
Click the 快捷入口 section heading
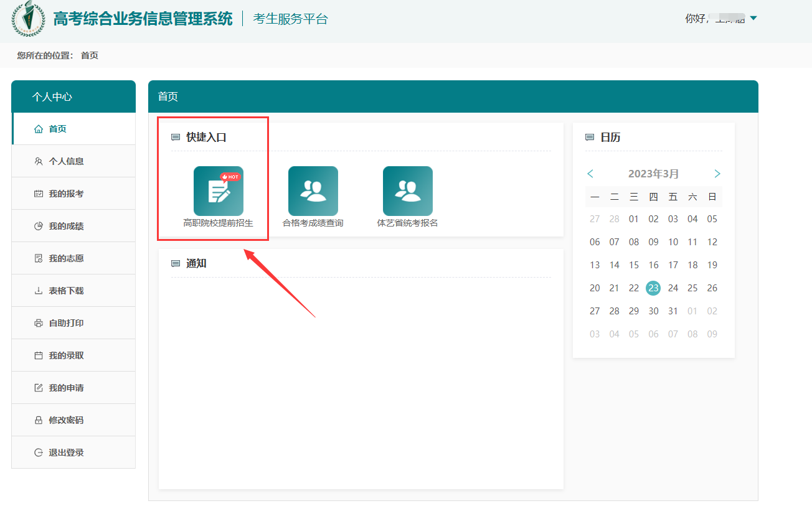pyautogui.click(x=206, y=138)
